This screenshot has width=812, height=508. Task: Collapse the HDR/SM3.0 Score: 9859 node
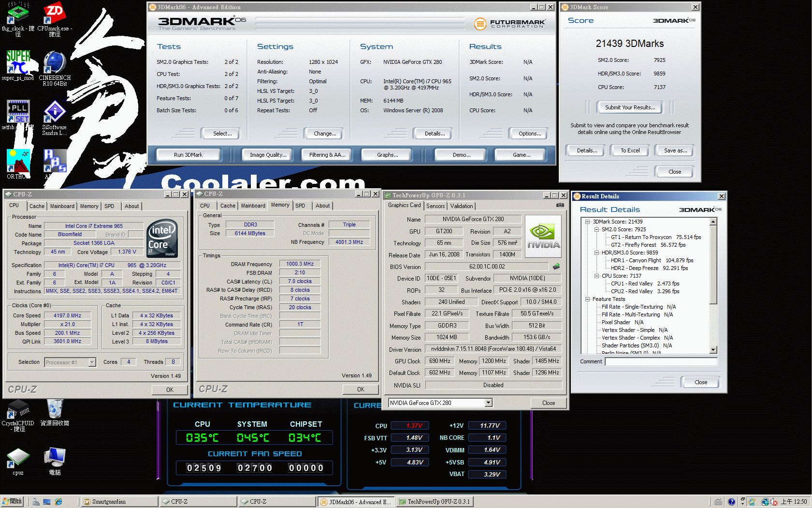596,253
